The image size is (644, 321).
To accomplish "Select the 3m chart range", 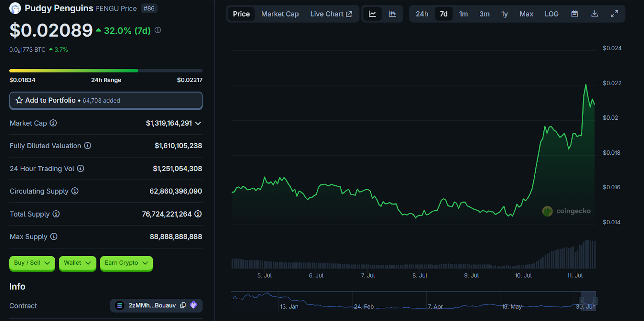I will click(484, 14).
